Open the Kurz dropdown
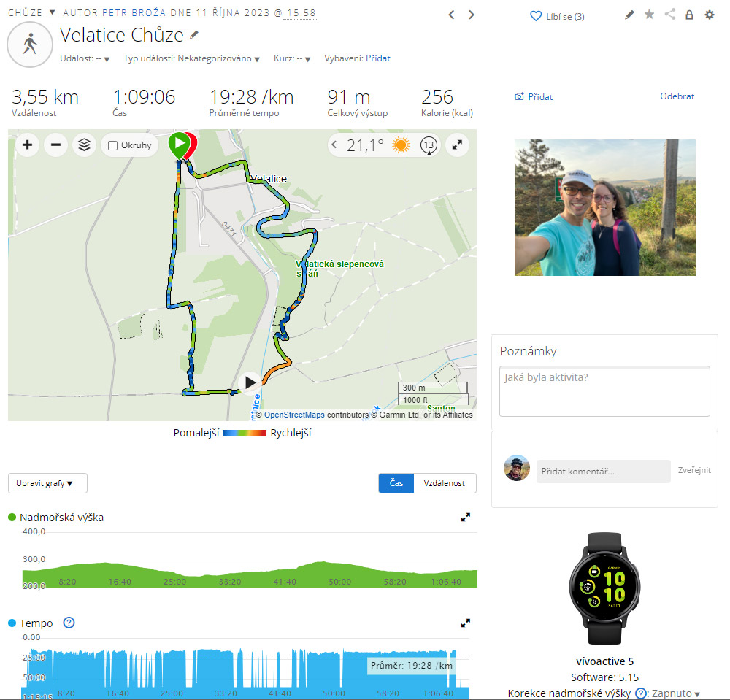Image resolution: width=730 pixels, height=700 pixels. (x=292, y=58)
